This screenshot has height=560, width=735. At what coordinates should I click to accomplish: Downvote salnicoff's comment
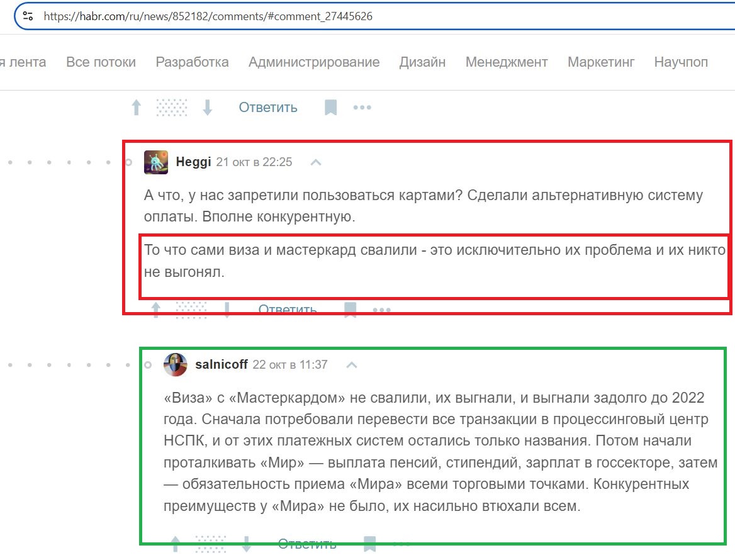(x=247, y=544)
